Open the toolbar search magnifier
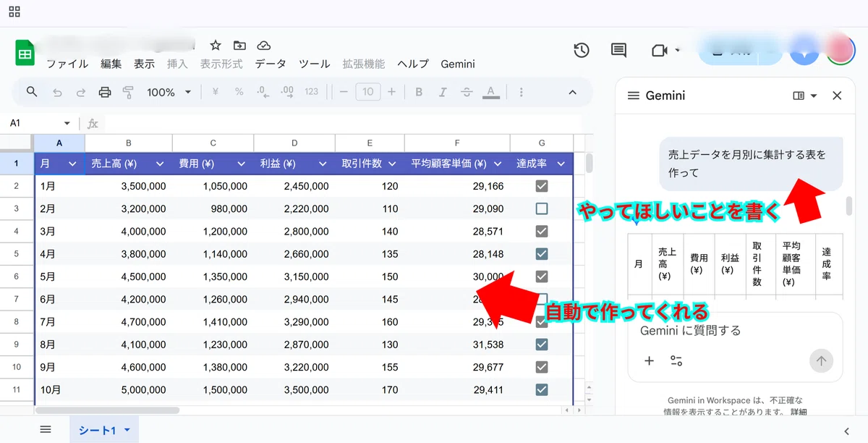868x443 pixels. (32, 92)
